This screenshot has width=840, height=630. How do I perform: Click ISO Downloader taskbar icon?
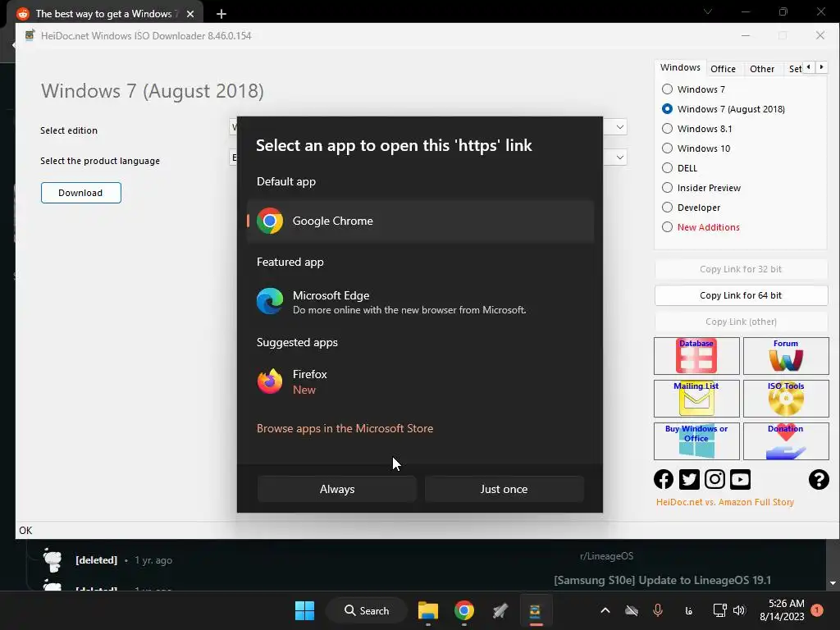(535, 610)
